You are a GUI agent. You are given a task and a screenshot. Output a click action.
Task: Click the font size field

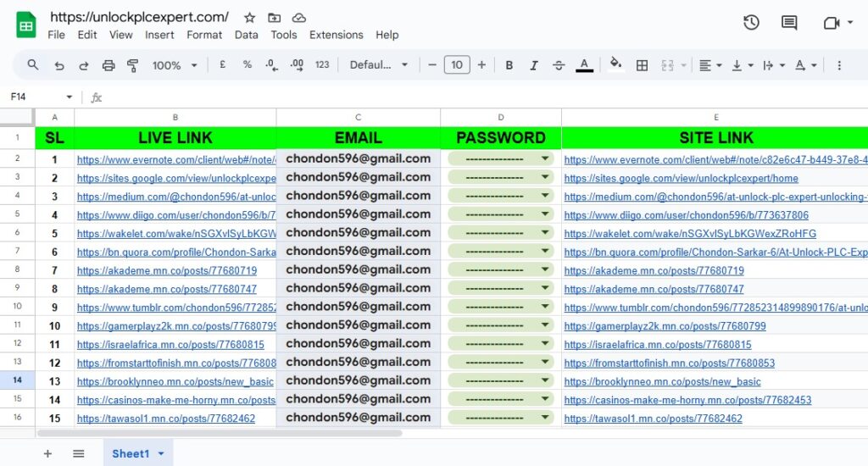pyautogui.click(x=457, y=64)
